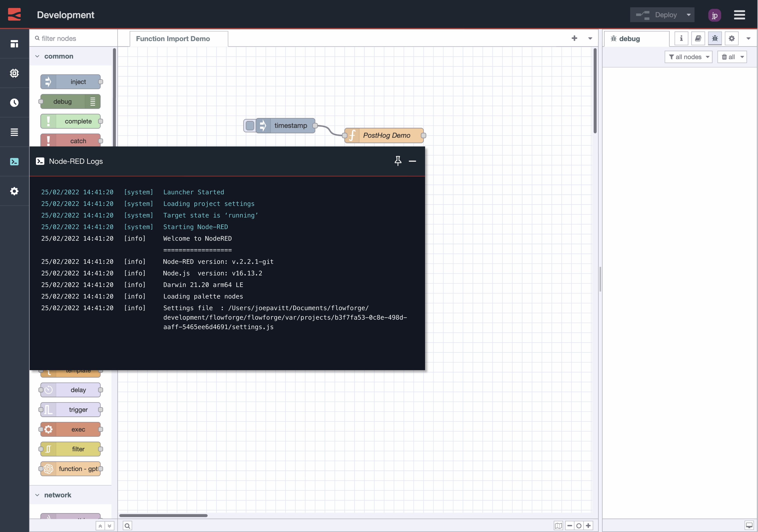The height and width of the screenshot is (532, 758).
Task: Pin the Node-RED Logs panel
Action: click(398, 161)
